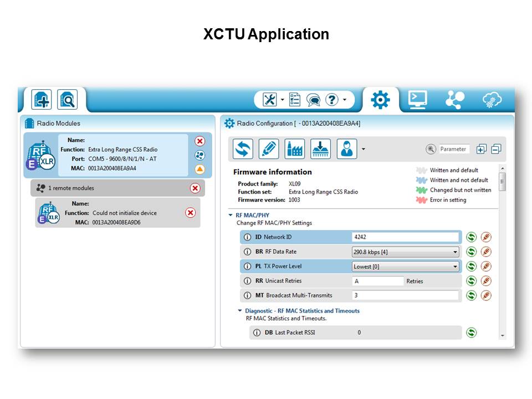
Task: Click the Parameter search field
Action: (454, 149)
